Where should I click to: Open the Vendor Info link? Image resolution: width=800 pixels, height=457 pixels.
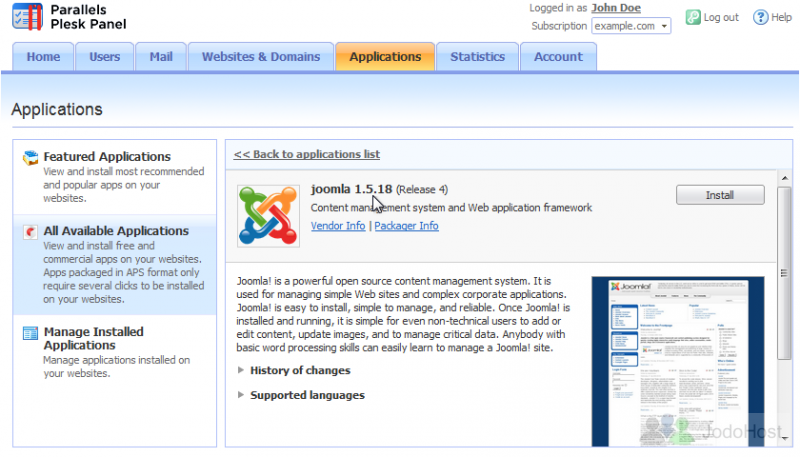(338, 226)
